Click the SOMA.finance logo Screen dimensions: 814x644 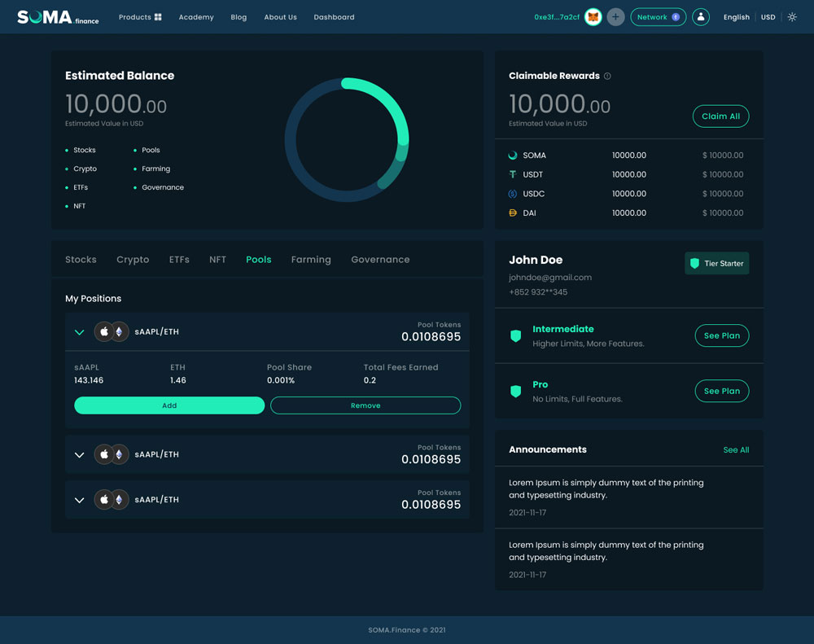click(x=58, y=17)
